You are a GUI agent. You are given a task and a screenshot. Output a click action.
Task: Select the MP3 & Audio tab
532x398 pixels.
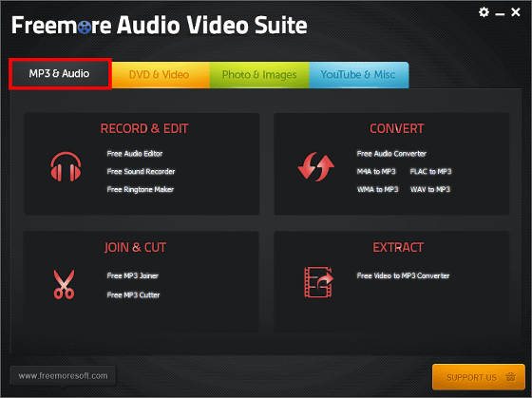coord(60,74)
